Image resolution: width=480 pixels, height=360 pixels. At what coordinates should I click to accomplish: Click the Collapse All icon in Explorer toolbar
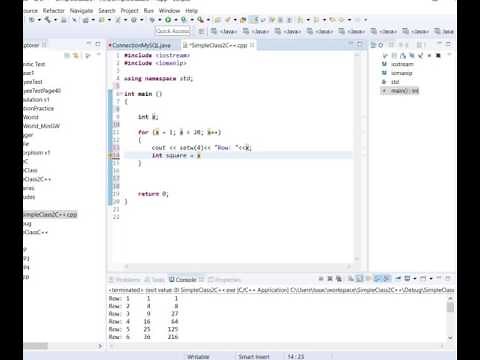coord(67,55)
